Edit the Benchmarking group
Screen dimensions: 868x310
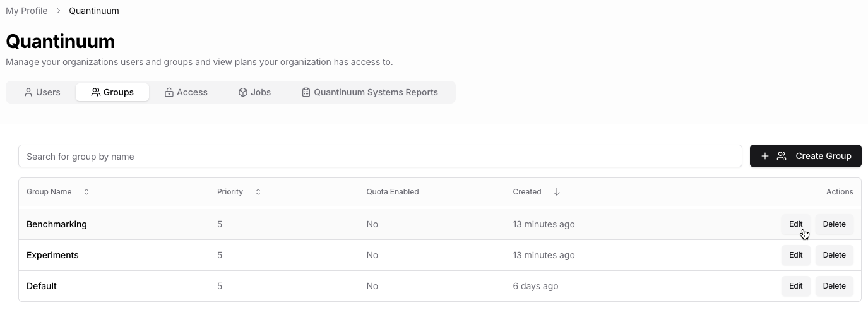click(795, 224)
